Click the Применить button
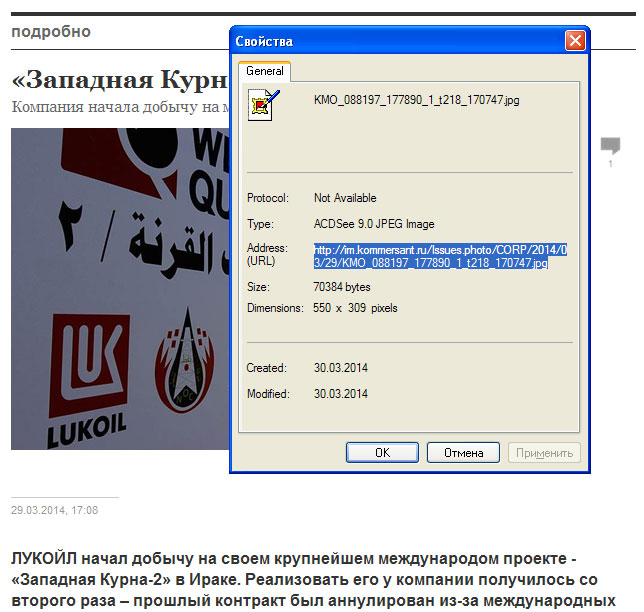 [544, 453]
